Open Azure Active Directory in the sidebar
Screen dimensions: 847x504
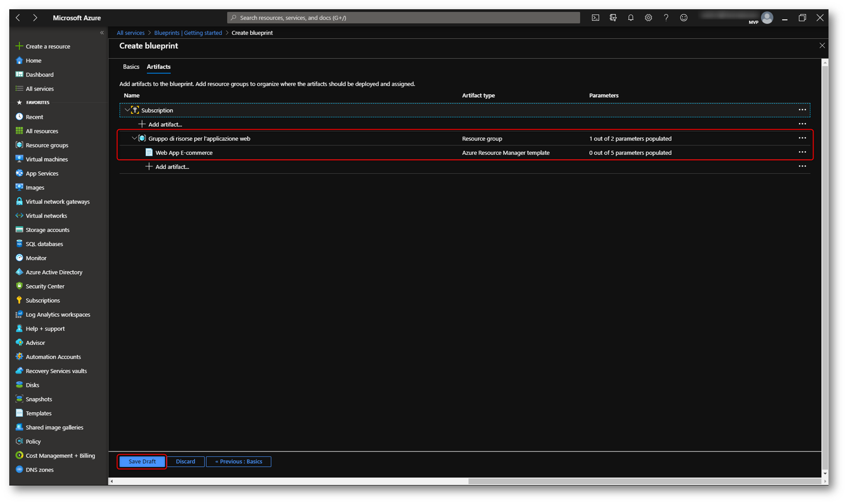[x=54, y=272]
